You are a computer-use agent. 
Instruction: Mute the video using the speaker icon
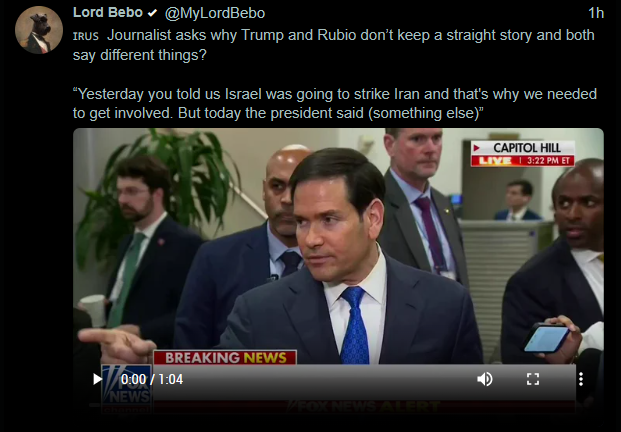pyautogui.click(x=485, y=379)
